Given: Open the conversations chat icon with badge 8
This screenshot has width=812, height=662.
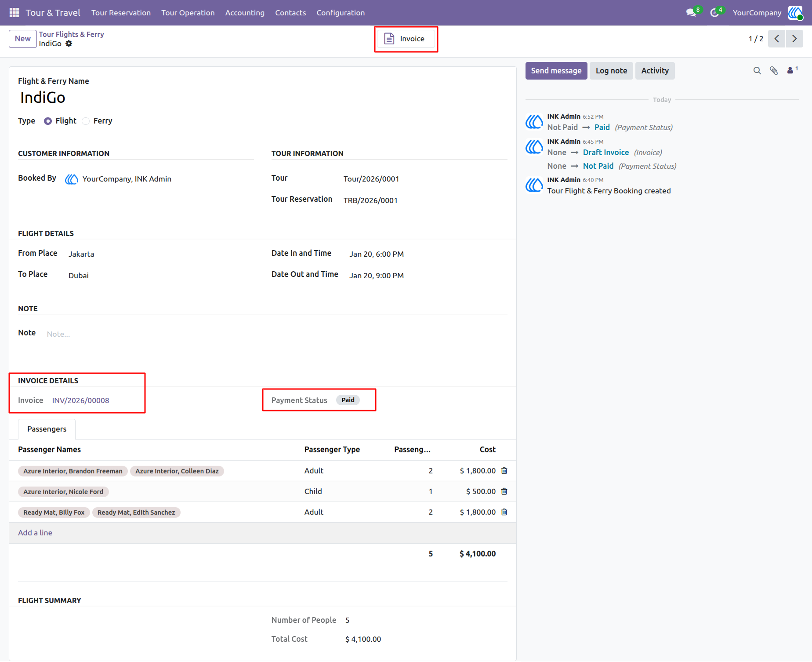Looking at the screenshot, I should click(692, 13).
